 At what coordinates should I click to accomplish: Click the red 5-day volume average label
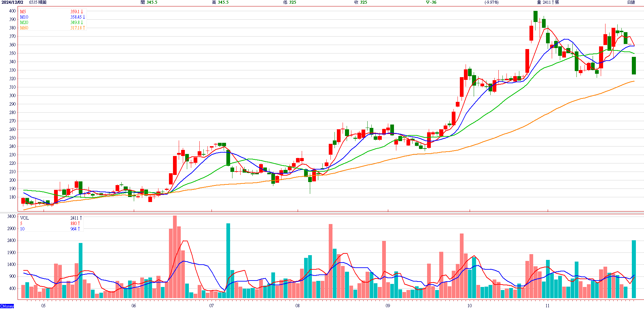(21, 223)
